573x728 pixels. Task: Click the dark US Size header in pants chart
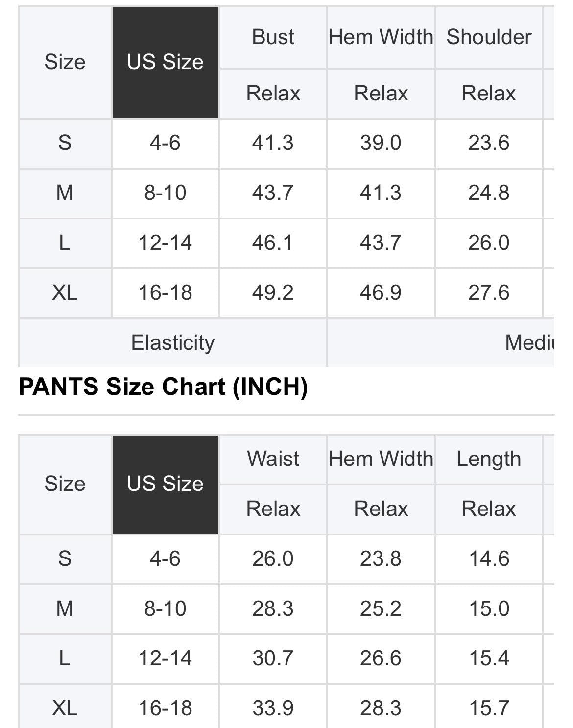(165, 484)
